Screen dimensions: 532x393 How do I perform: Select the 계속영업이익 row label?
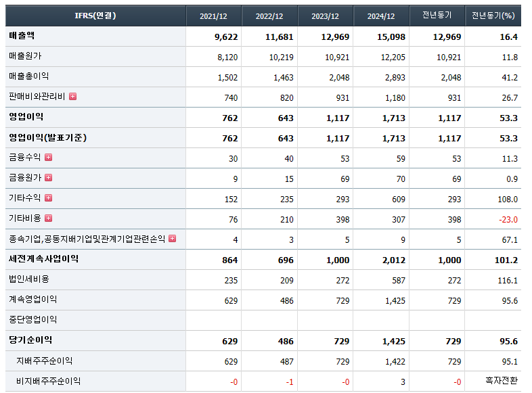tap(33, 300)
